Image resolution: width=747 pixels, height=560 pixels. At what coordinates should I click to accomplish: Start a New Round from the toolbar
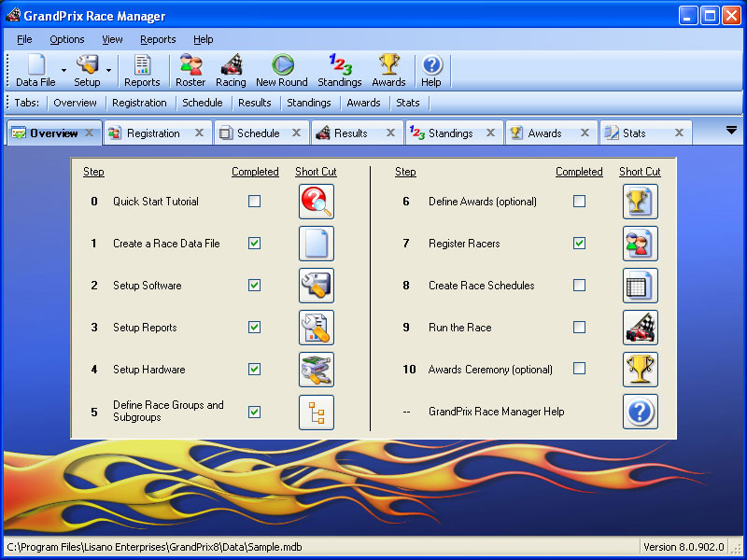tap(282, 71)
